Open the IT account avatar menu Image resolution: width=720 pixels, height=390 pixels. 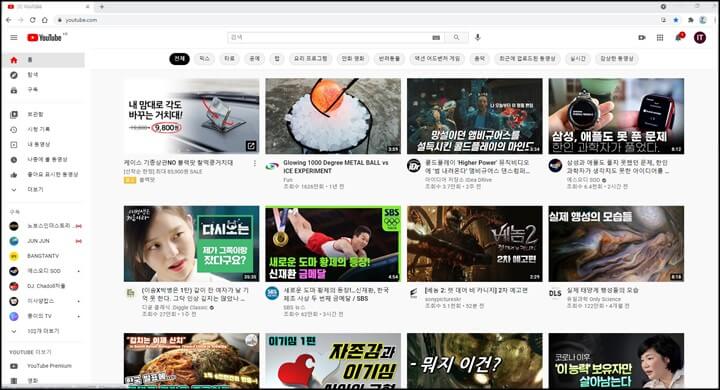pyautogui.click(x=700, y=38)
